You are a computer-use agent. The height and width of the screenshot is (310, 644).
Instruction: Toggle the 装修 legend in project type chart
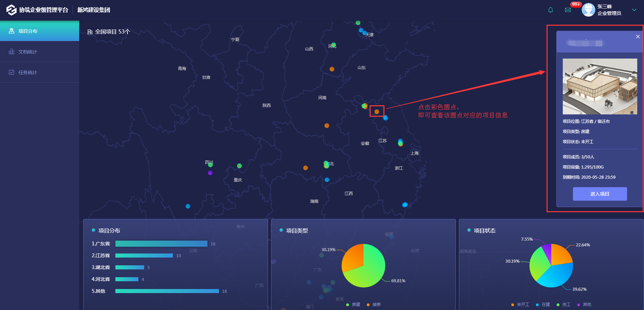tap(374, 305)
